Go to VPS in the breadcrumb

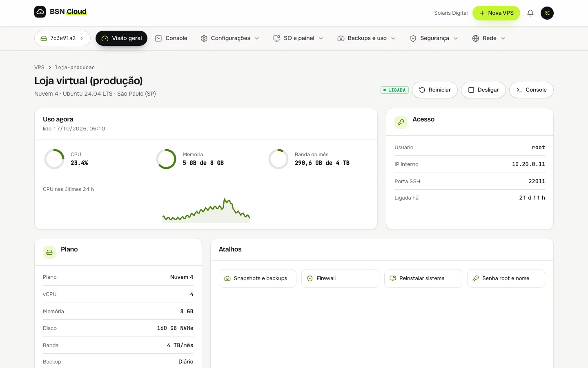pos(39,67)
